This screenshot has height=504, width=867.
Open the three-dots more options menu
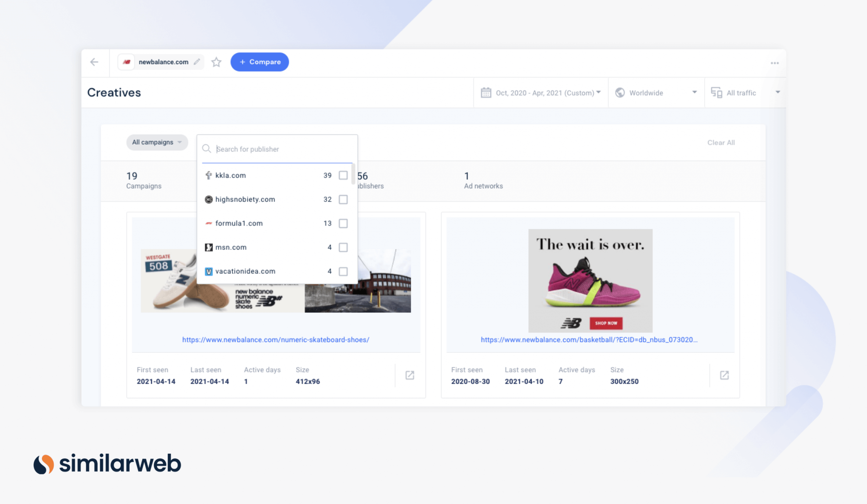775,63
